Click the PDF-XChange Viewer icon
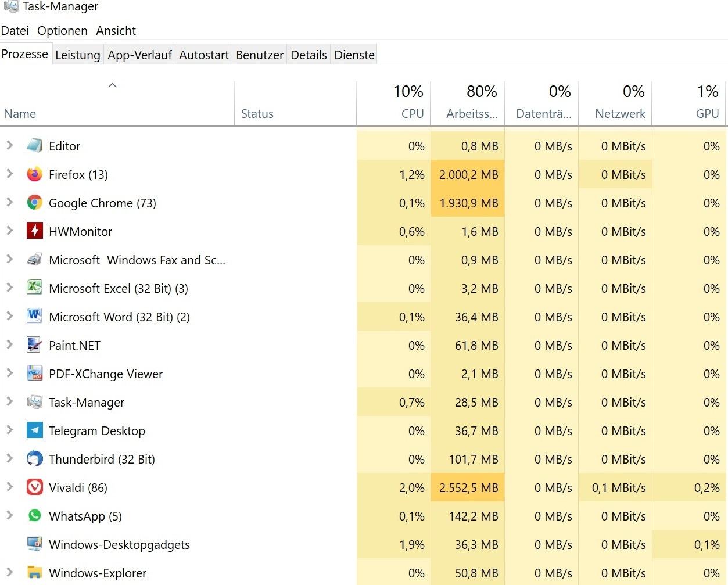Screen dimensions: 728x585 tap(35, 374)
